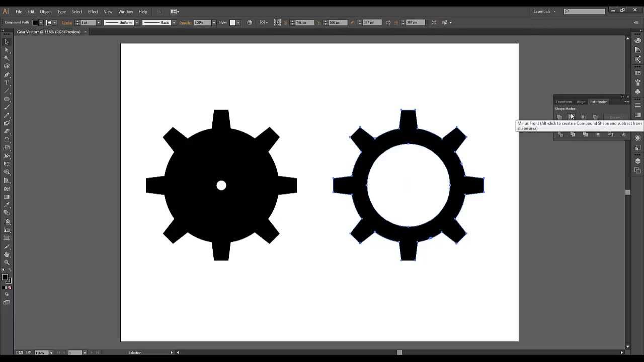This screenshot has width=644, height=362.
Task: Click the Expand button in Pathfinder
Action: point(615,117)
